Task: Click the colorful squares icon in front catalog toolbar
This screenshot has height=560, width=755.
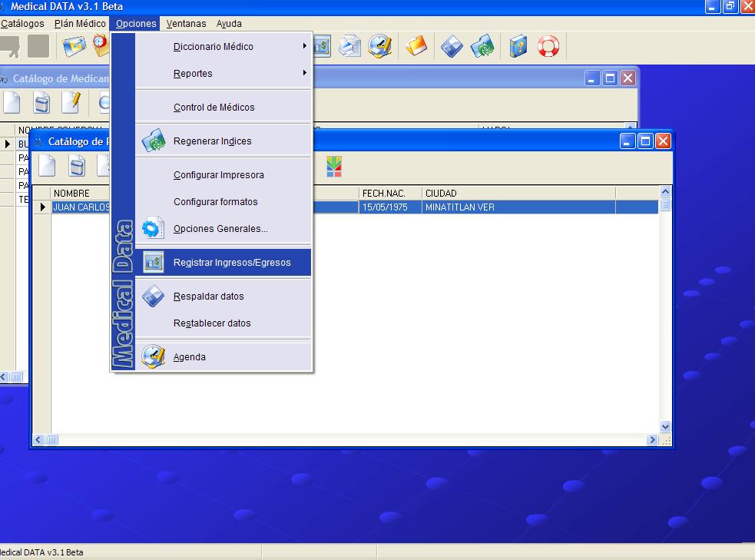Action: (x=334, y=166)
